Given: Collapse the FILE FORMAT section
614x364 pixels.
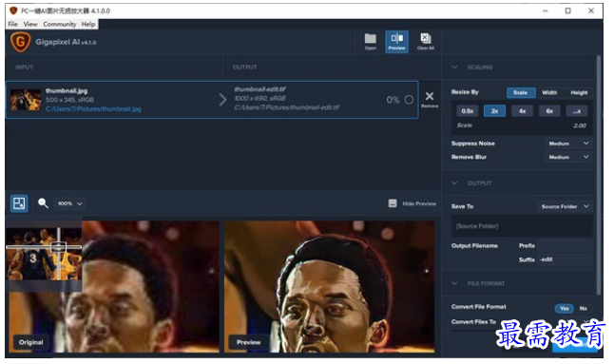Looking at the screenshot, I should pyautogui.click(x=454, y=283).
